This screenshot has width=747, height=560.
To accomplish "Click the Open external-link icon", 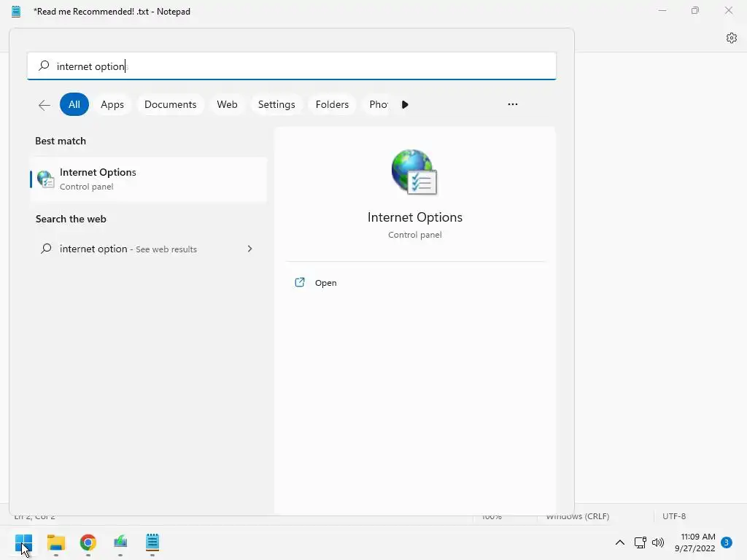I will 300,282.
